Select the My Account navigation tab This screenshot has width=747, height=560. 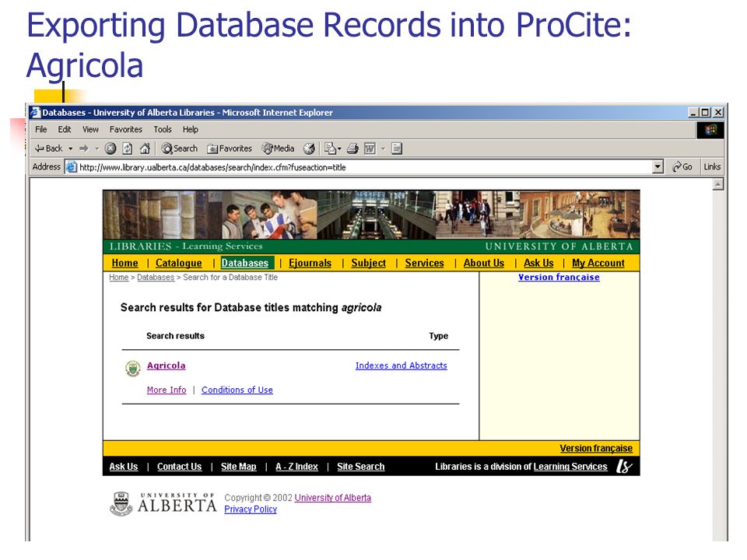[x=598, y=263]
